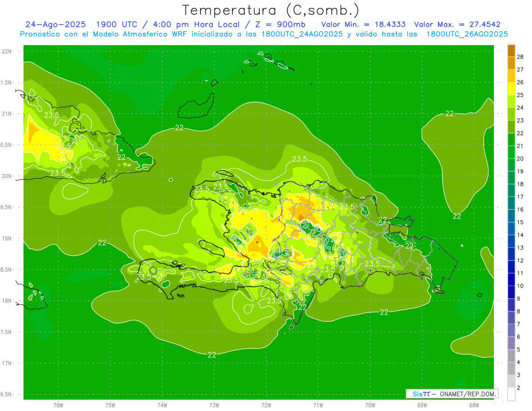The height and width of the screenshot is (411, 532).
Task: Click legend swatch between 22 and 23
Action: (511, 127)
